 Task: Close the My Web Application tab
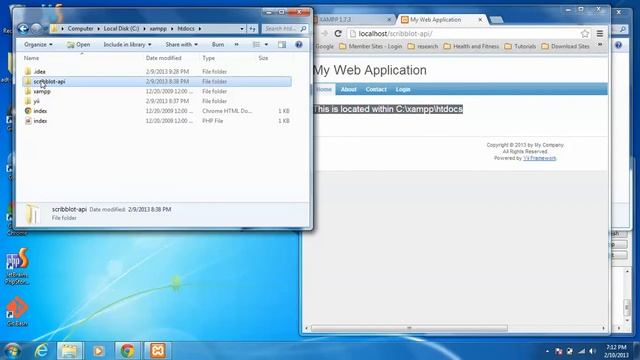[480, 19]
